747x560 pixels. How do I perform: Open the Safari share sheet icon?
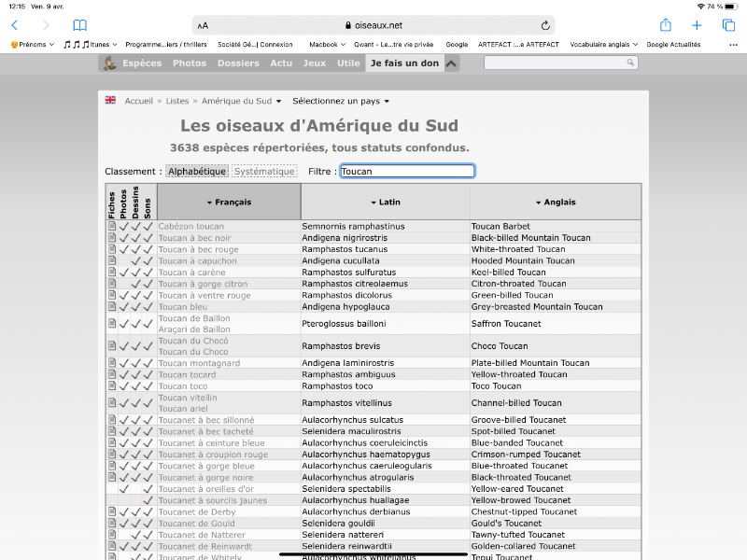click(666, 25)
